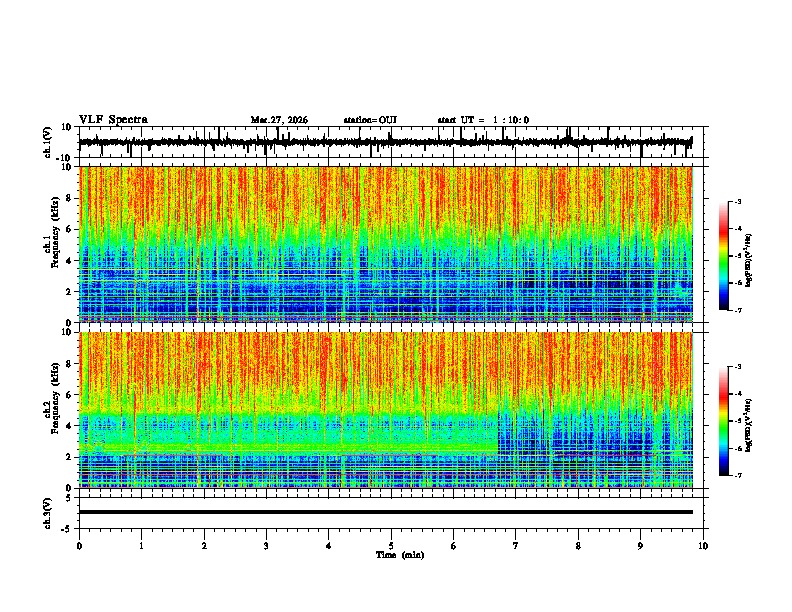Click the "ch.3(V)" axis label
The image size is (792, 612).
click(48, 513)
